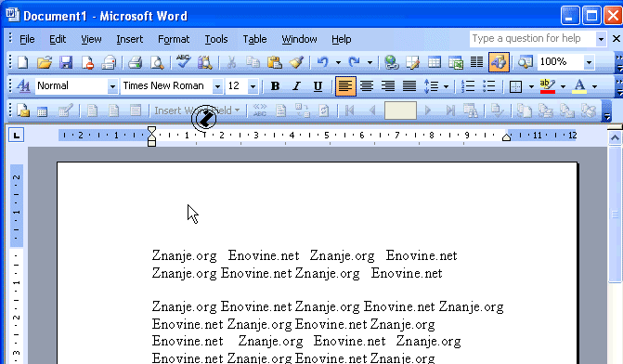The image size is (623, 364).
Task: Open the Table menu
Action: click(254, 39)
